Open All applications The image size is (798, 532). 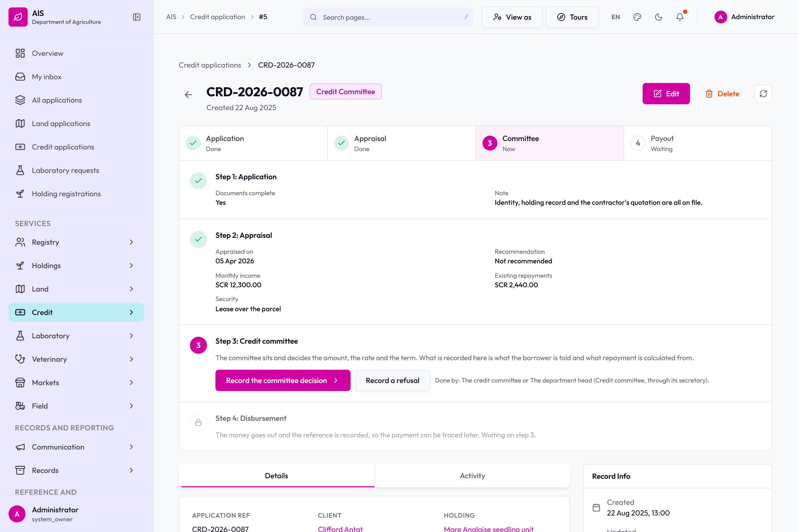(x=76, y=100)
